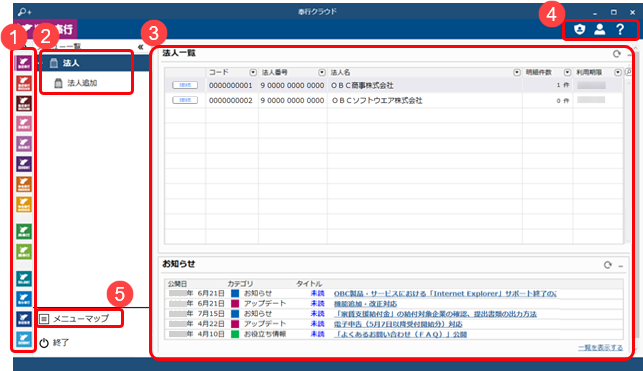
Task: Refresh the お知らせ panel
Action: pos(608,265)
